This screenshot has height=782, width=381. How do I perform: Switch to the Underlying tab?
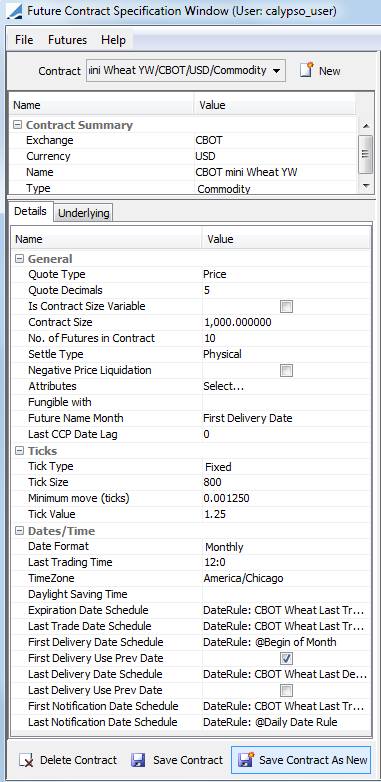[84, 213]
